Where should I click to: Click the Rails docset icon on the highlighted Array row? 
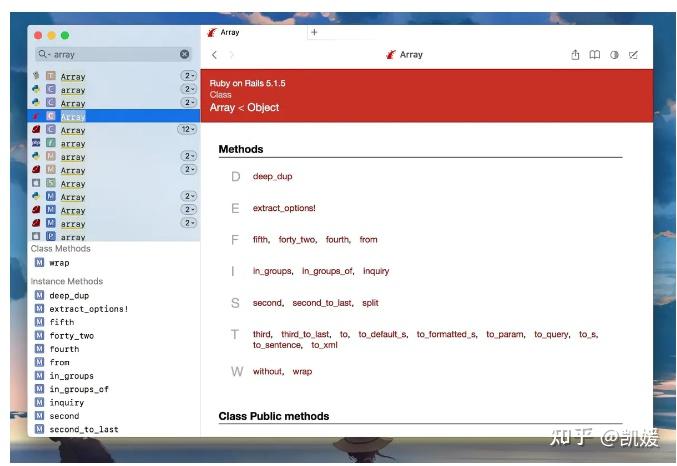pyautogui.click(x=36, y=116)
